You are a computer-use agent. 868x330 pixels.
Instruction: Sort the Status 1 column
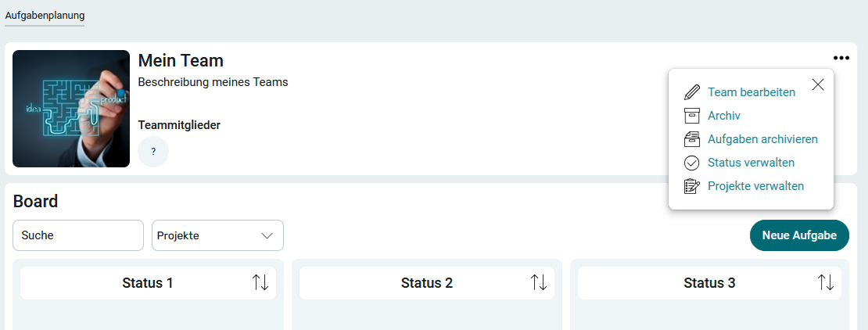click(x=260, y=282)
